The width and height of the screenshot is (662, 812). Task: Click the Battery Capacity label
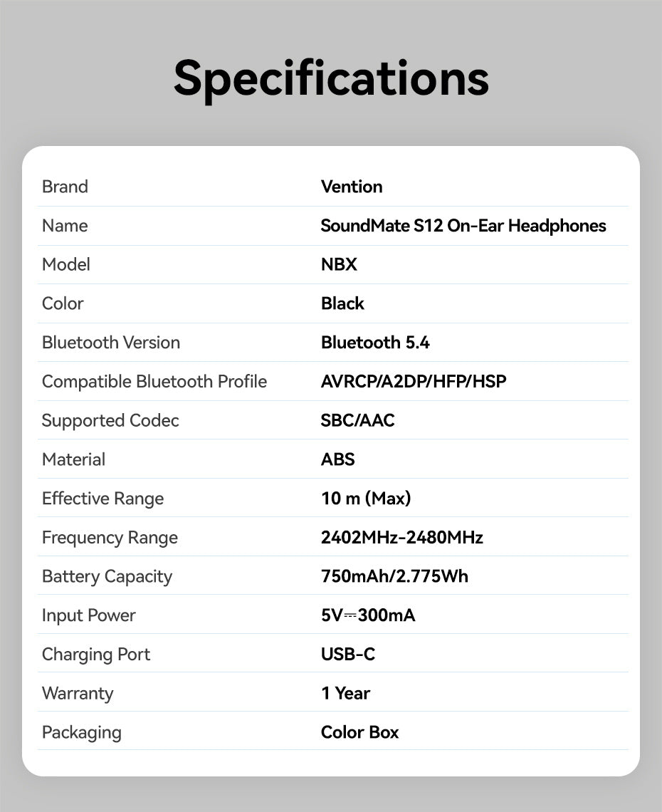[x=107, y=577]
